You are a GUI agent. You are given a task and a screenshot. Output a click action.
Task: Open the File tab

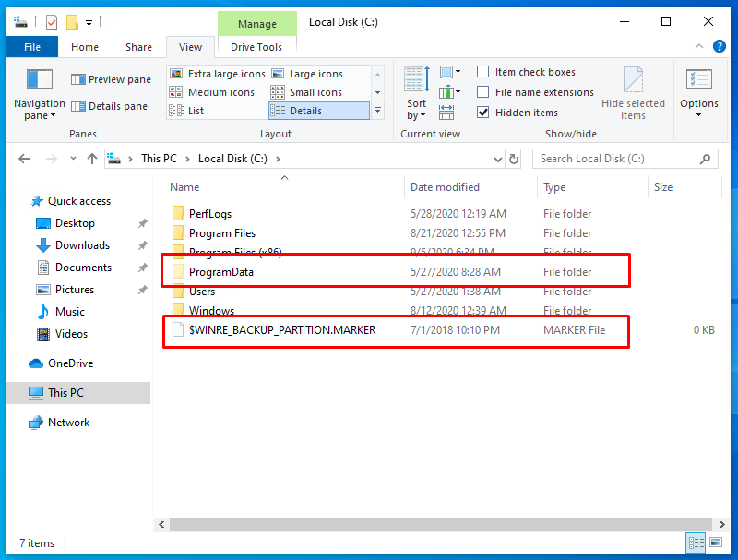[x=32, y=47]
